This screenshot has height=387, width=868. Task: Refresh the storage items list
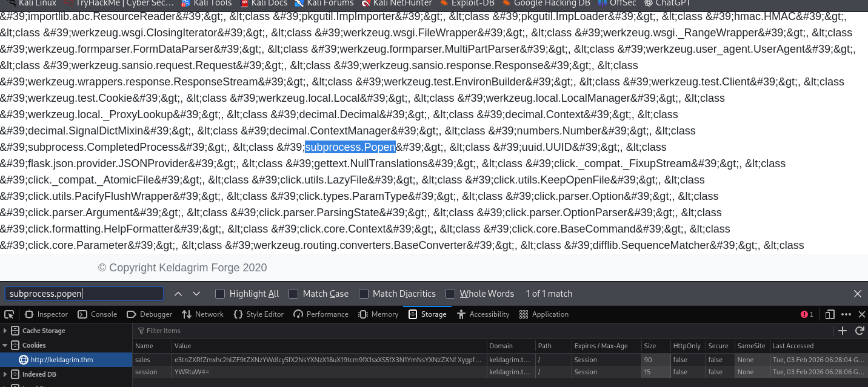[x=859, y=331]
